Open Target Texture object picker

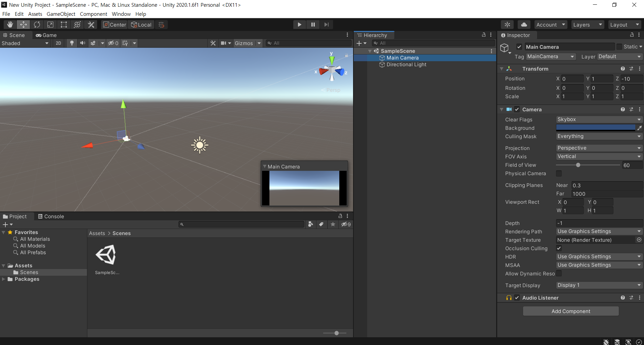pyautogui.click(x=639, y=240)
